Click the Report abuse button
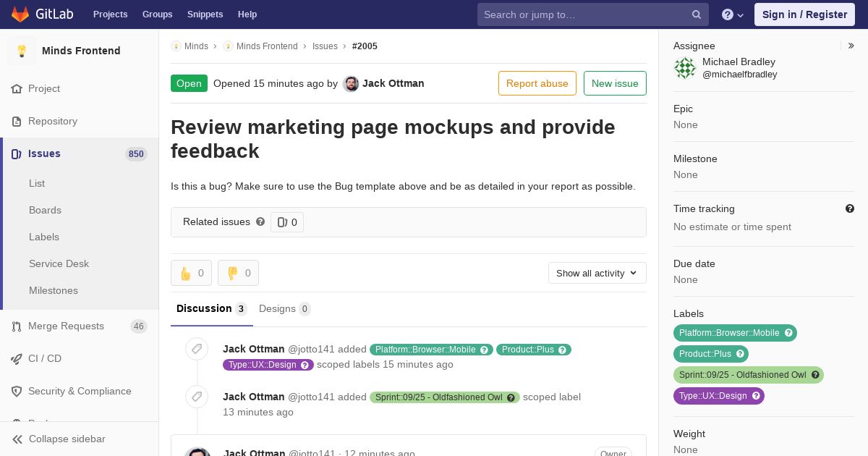This screenshot has width=868, height=456. click(537, 83)
